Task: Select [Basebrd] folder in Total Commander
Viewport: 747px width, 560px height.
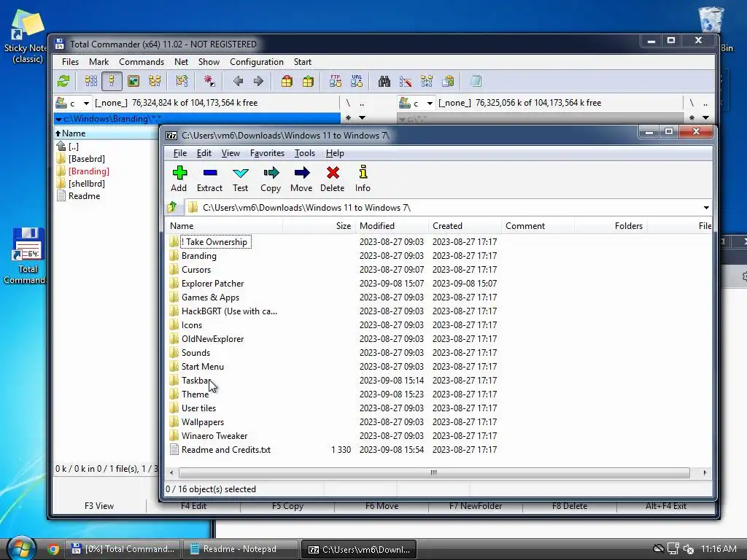Action: [86, 158]
